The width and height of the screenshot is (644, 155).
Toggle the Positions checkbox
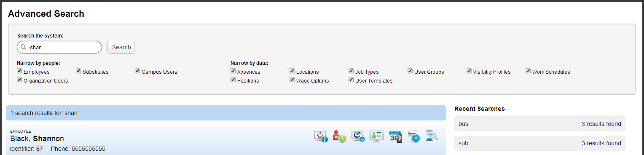[x=233, y=80]
